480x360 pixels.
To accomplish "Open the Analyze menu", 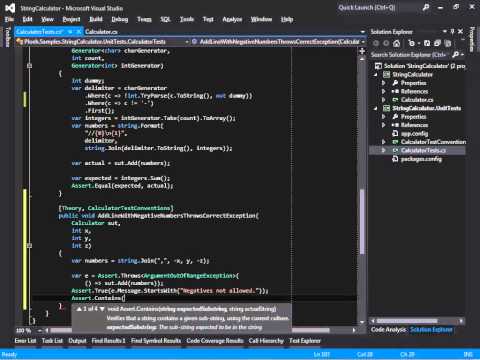I will tap(232, 19).
